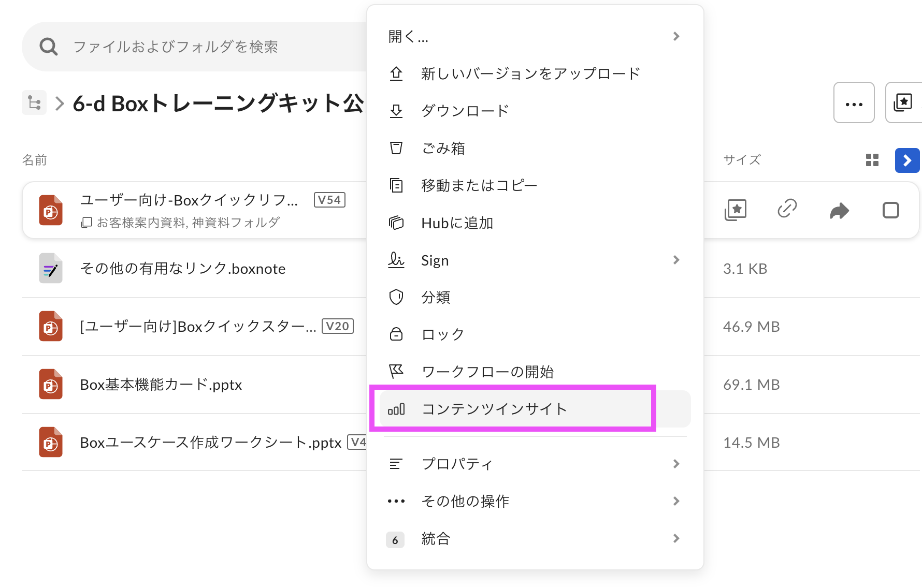Viewport: 922px width, 588px height.
Task: Click the three-dot icon beside その他の操作
Action: click(x=396, y=501)
